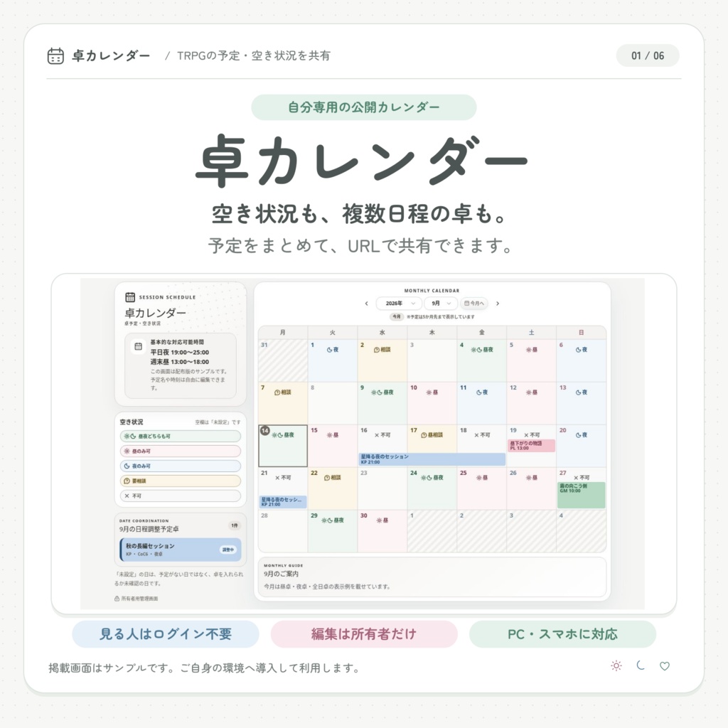
Task: Click the × 不可 mark on September 27
Action: [582, 478]
